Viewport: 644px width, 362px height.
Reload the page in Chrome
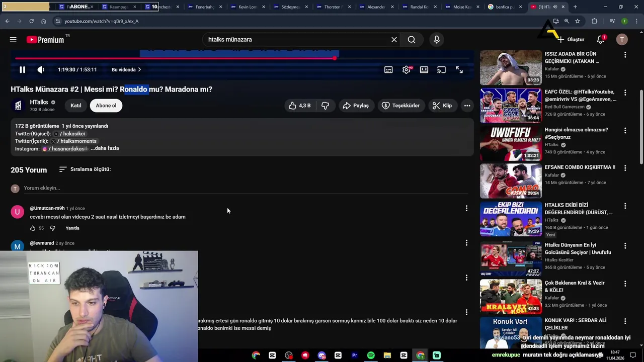31,21
